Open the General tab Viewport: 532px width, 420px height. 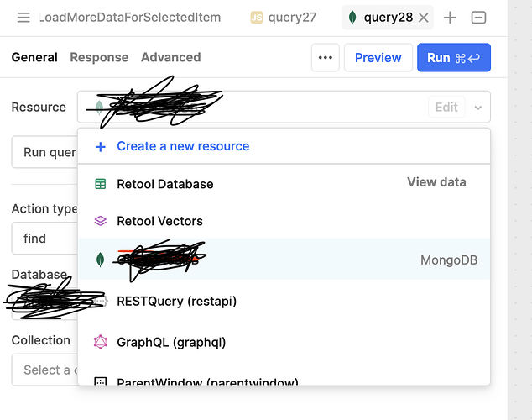[34, 57]
